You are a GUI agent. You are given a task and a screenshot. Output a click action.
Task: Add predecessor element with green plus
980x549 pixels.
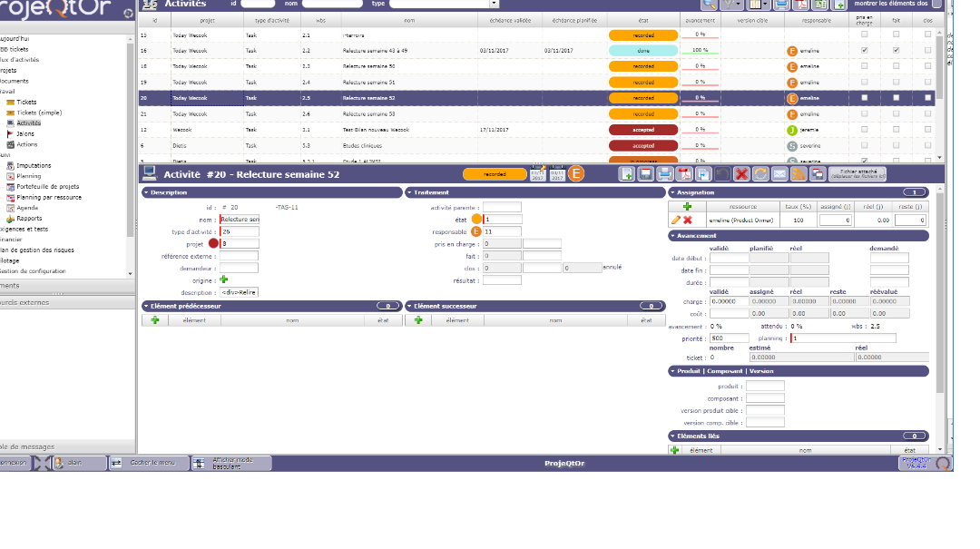tap(155, 320)
